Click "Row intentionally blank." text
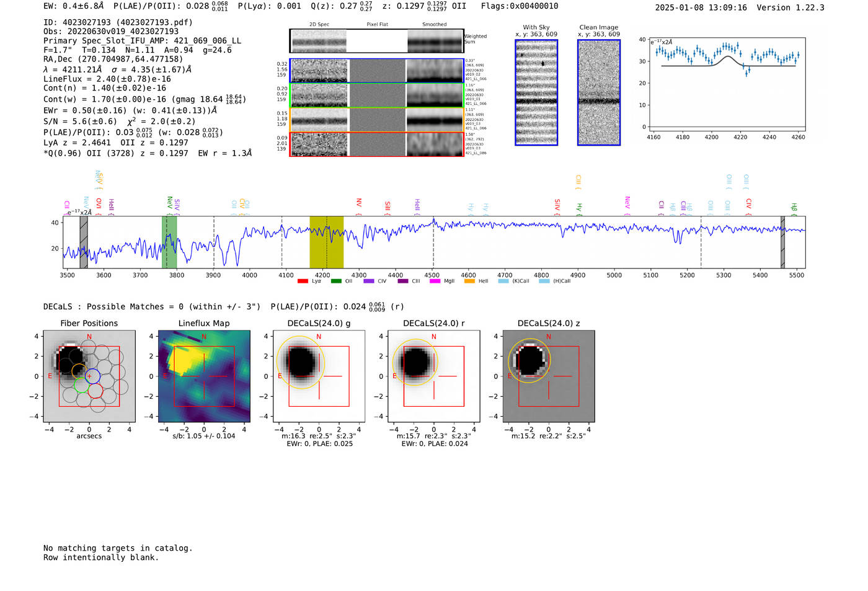The image size is (868, 591). point(101,558)
